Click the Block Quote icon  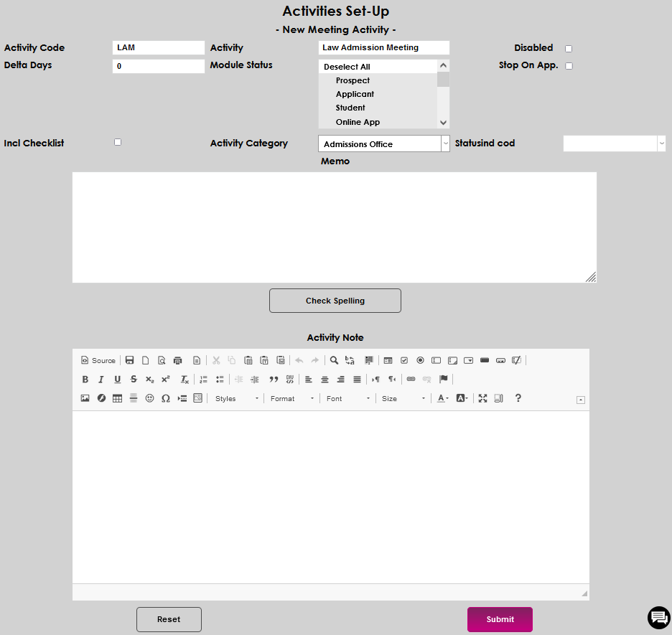(274, 380)
